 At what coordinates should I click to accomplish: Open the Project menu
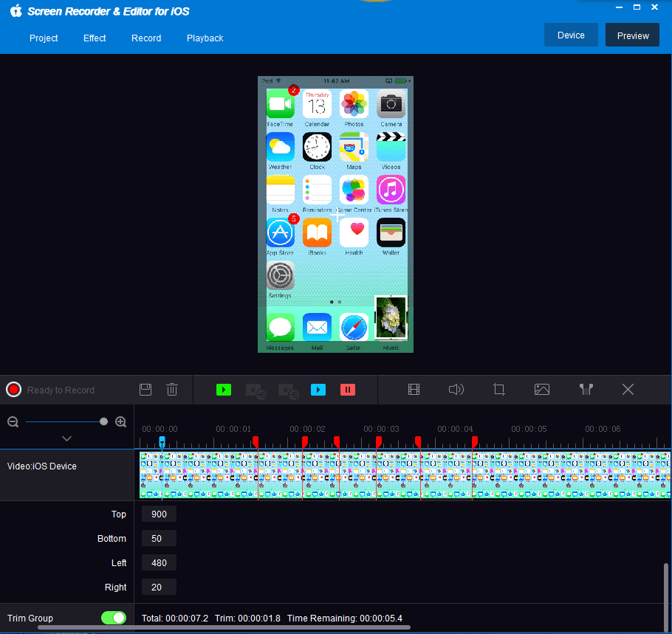point(44,38)
